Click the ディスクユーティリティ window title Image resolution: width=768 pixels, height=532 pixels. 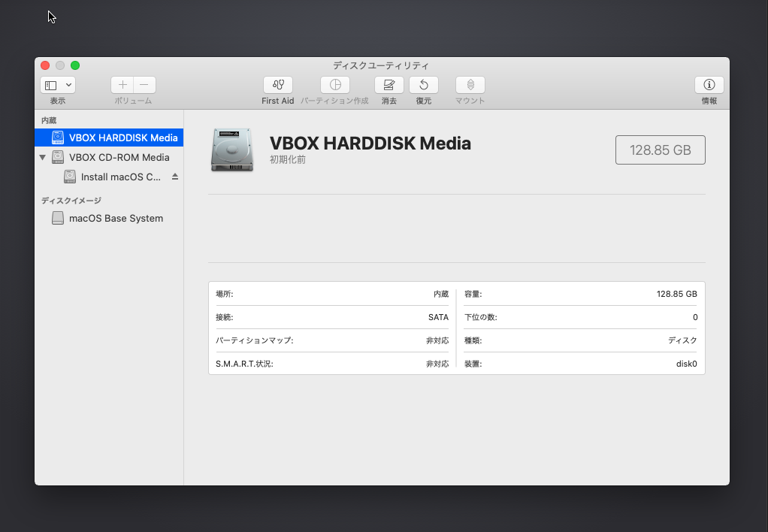point(381,65)
